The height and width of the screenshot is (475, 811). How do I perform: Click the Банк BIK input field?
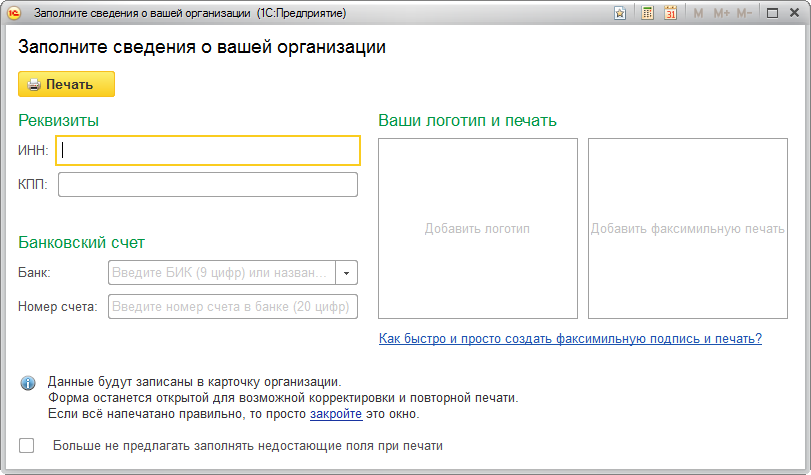point(222,273)
